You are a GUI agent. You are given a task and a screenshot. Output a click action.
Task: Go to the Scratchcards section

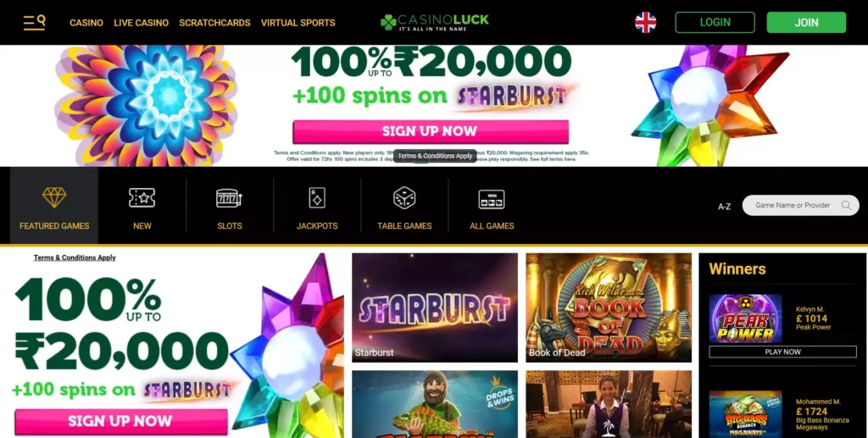click(x=214, y=23)
